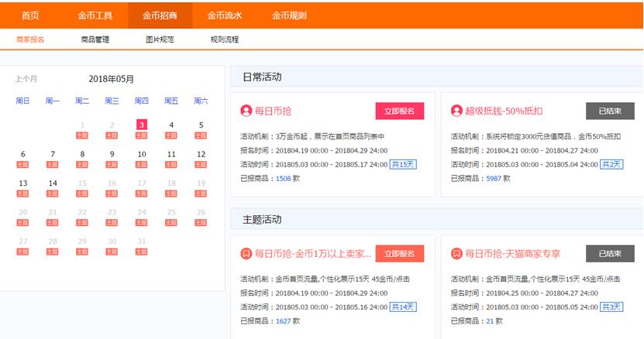Click the bookmark icon beside 每日币抢-天猫商家专享
644x339 pixels.
point(456,254)
